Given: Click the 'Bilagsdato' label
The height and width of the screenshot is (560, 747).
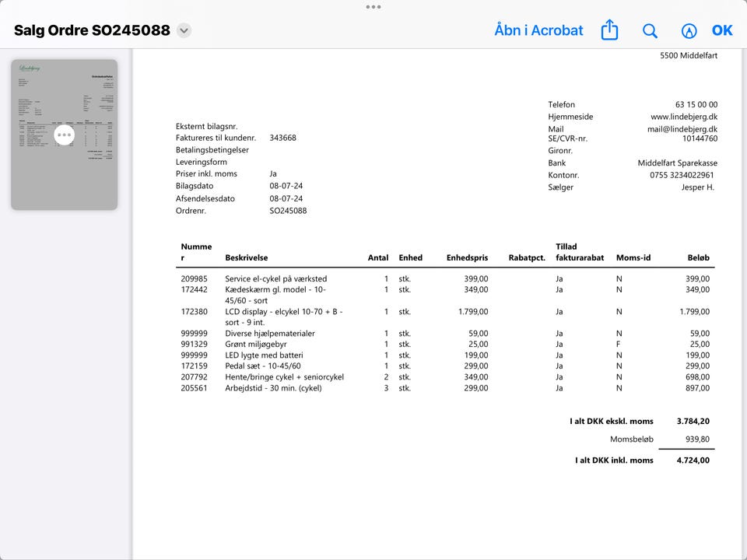Looking at the screenshot, I should [x=195, y=186].
